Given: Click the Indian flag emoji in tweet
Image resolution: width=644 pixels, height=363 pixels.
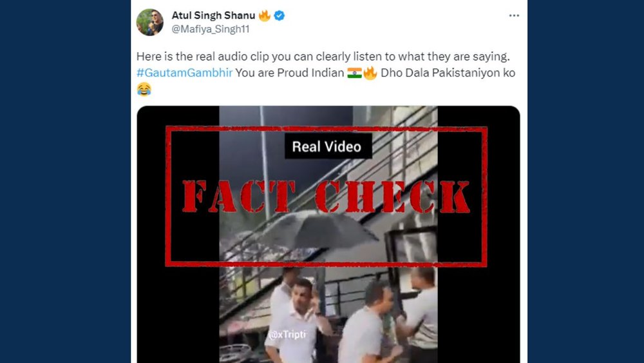Looking at the screenshot, I should 354,73.
